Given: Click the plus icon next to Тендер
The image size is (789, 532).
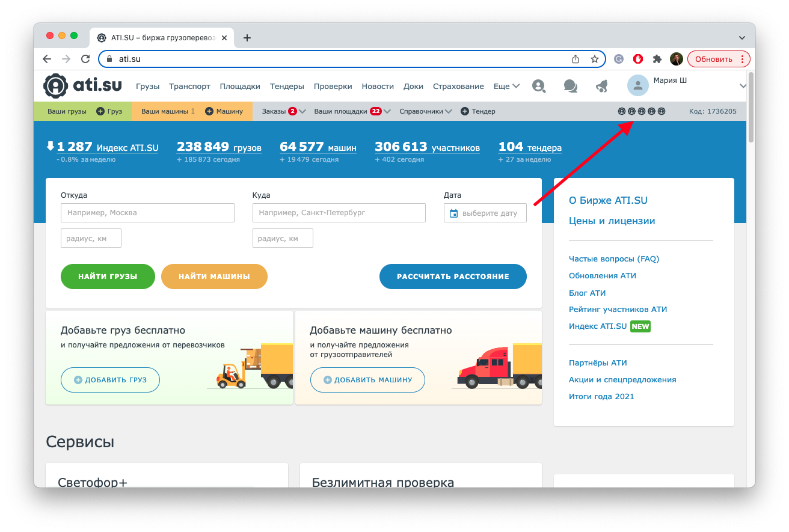Looking at the screenshot, I should (x=465, y=111).
